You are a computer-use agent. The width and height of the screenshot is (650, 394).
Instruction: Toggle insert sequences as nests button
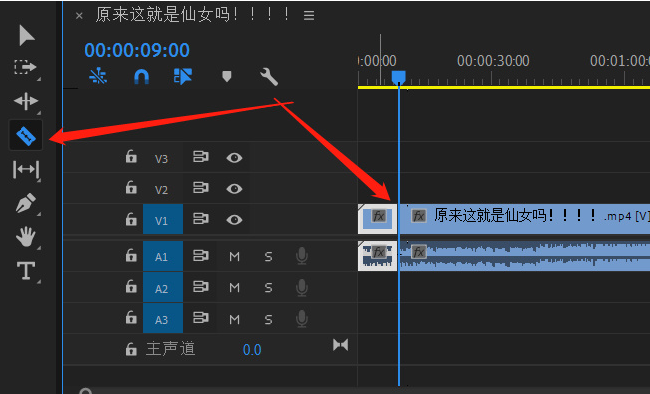pos(98,76)
